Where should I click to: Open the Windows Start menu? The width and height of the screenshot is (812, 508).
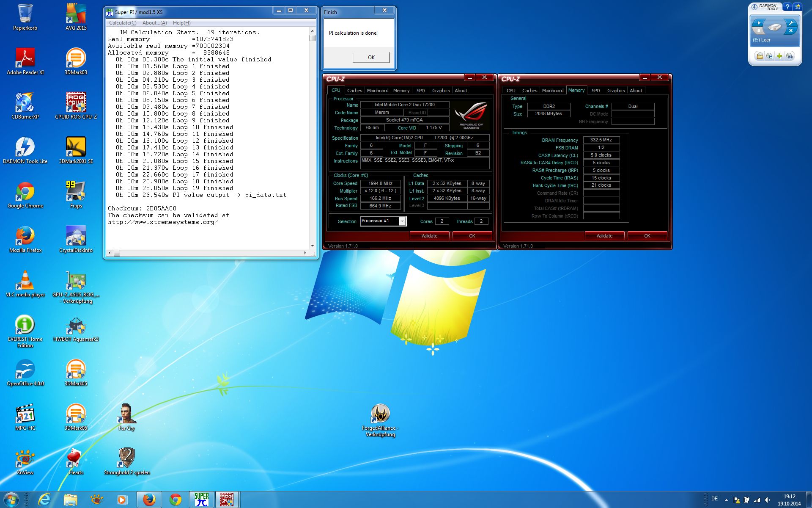(11, 500)
